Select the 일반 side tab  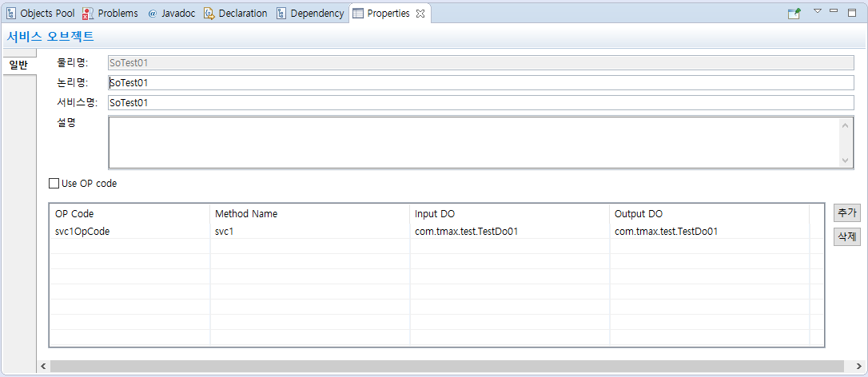tap(18, 65)
